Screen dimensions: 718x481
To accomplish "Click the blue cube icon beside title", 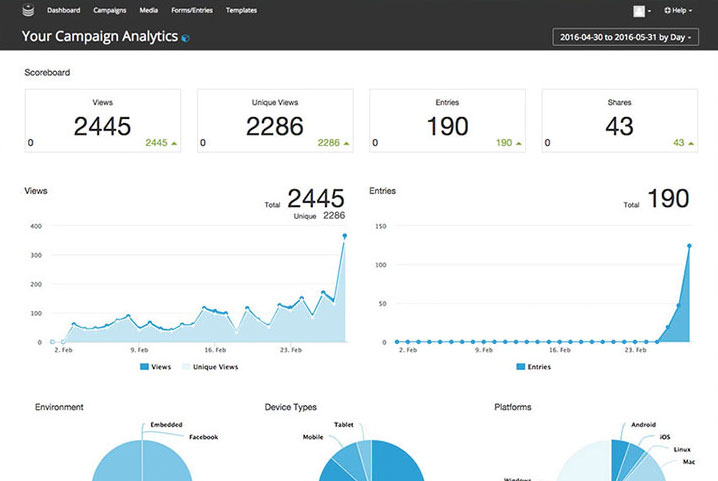I will tap(185, 38).
